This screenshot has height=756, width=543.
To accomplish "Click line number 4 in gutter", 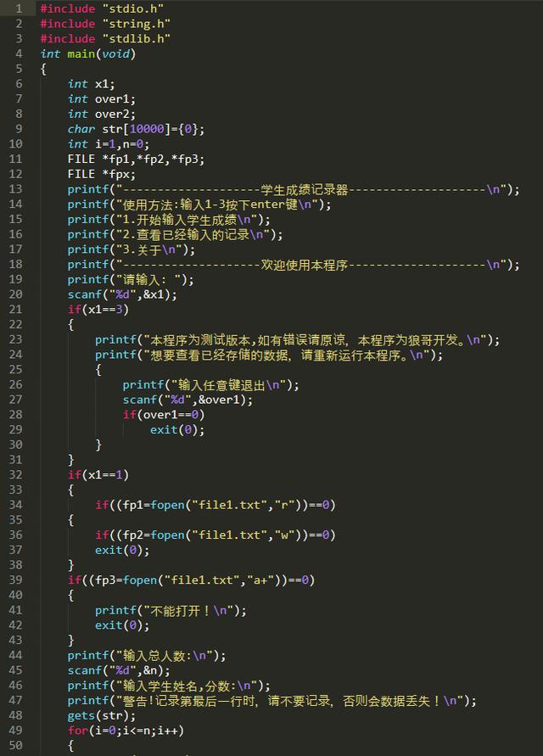I will (19, 53).
